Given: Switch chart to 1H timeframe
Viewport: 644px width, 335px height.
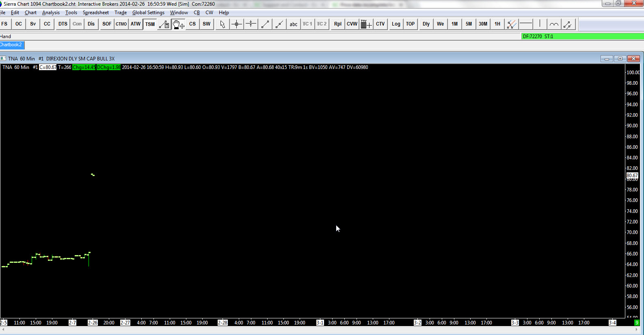Looking at the screenshot, I should pyautogui.click(x=497, y=24).
